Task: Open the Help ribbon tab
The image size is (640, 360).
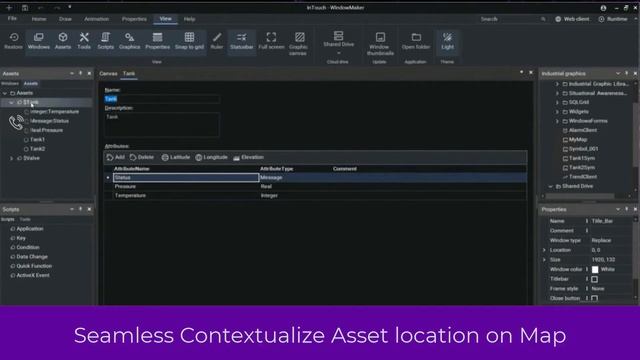Action: pyautogui.click(x=189, y=19)
